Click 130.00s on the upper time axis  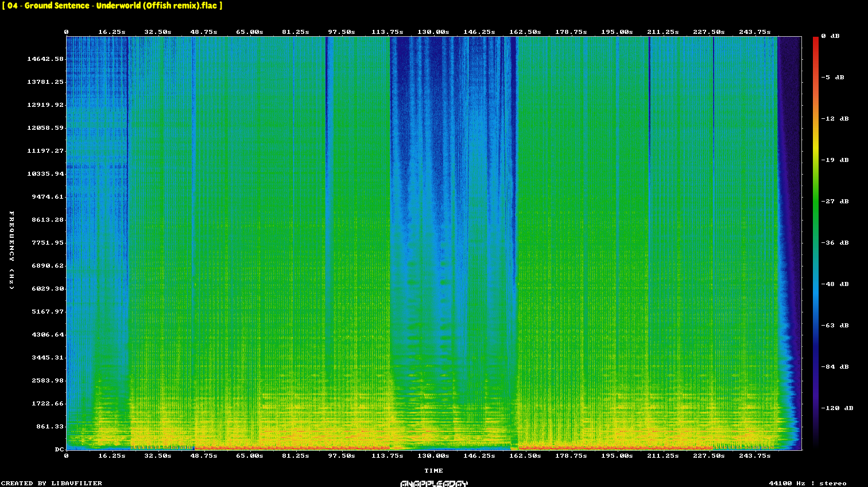[x=433, y=32]
